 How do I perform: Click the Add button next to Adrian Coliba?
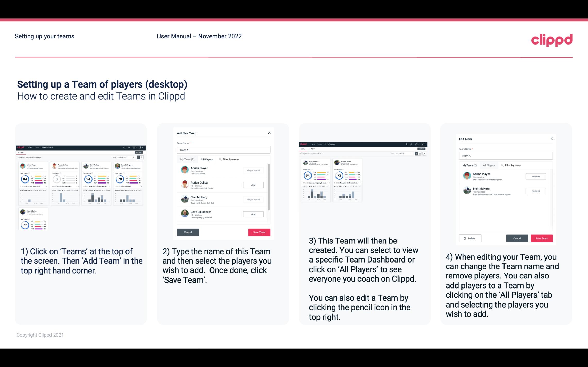(x=253, y=185)
